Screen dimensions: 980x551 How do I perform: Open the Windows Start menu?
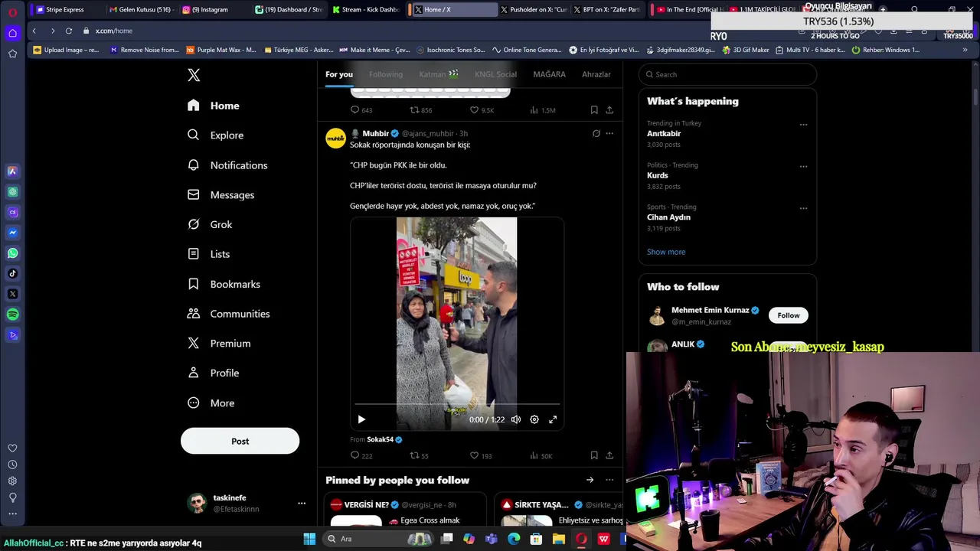point(309,539)
